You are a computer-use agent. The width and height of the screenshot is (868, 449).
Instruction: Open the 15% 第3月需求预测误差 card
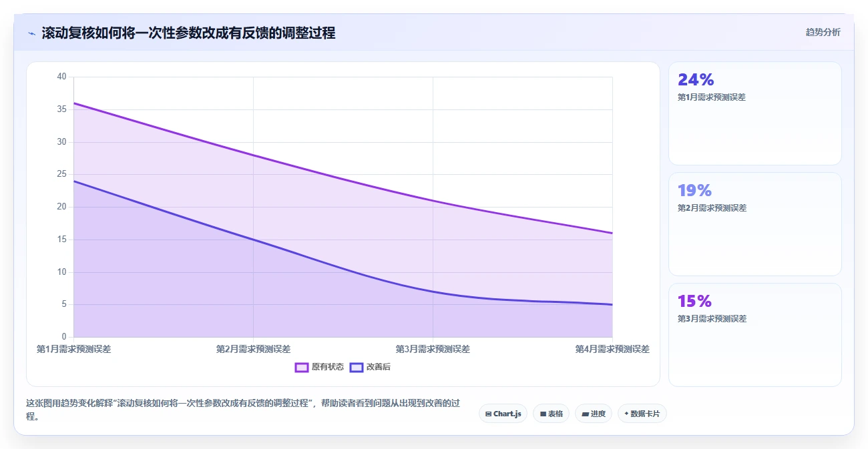point(754,335)
